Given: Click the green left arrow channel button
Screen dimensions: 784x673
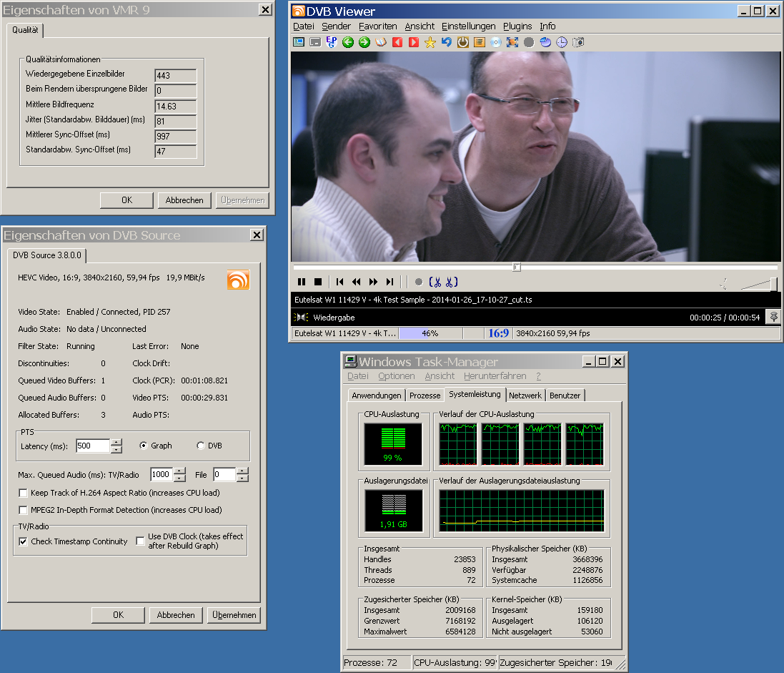Looking at the screenshot, I should pos(348,42).
